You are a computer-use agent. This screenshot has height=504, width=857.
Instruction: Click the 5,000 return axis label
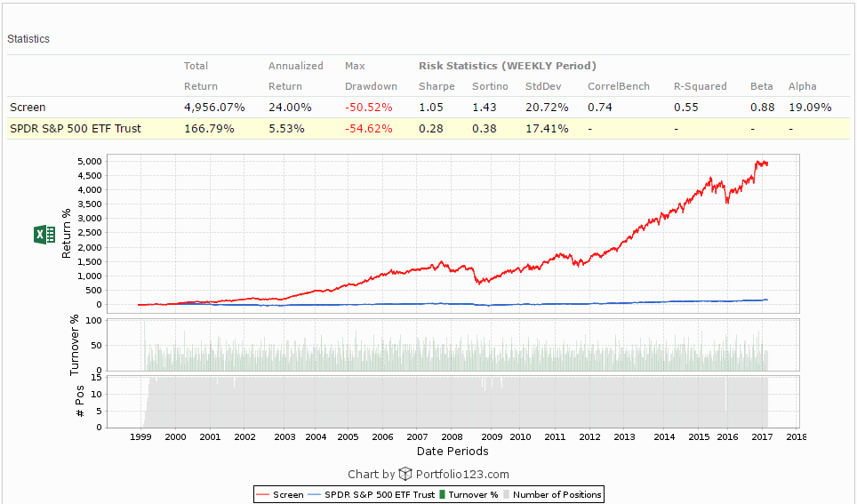pos(90,161)
